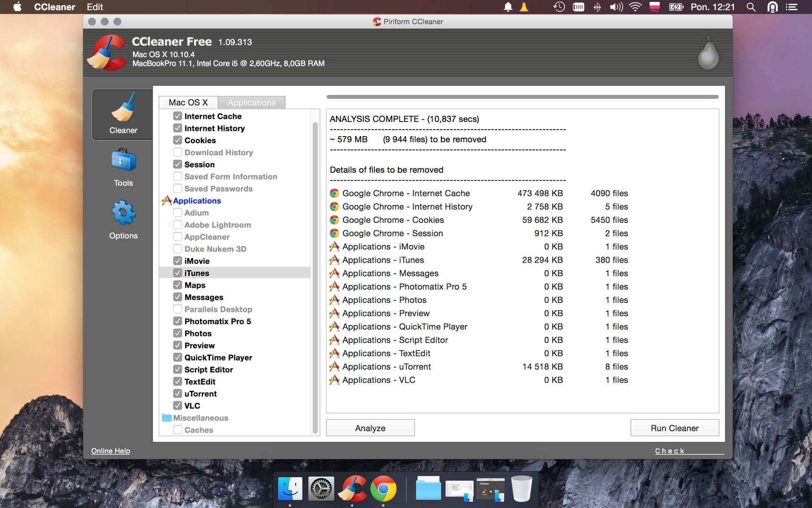Open Google Chrome from the Dock
The image size is (812, 508).
pyautogui.click(x=383, y=488)
